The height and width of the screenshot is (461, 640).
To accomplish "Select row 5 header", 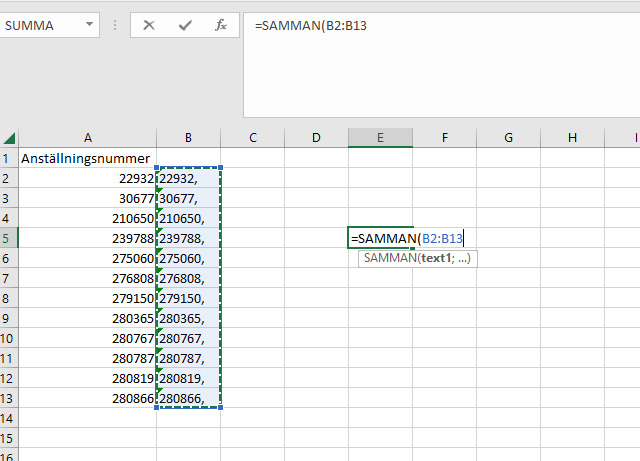I will [9, 238].
